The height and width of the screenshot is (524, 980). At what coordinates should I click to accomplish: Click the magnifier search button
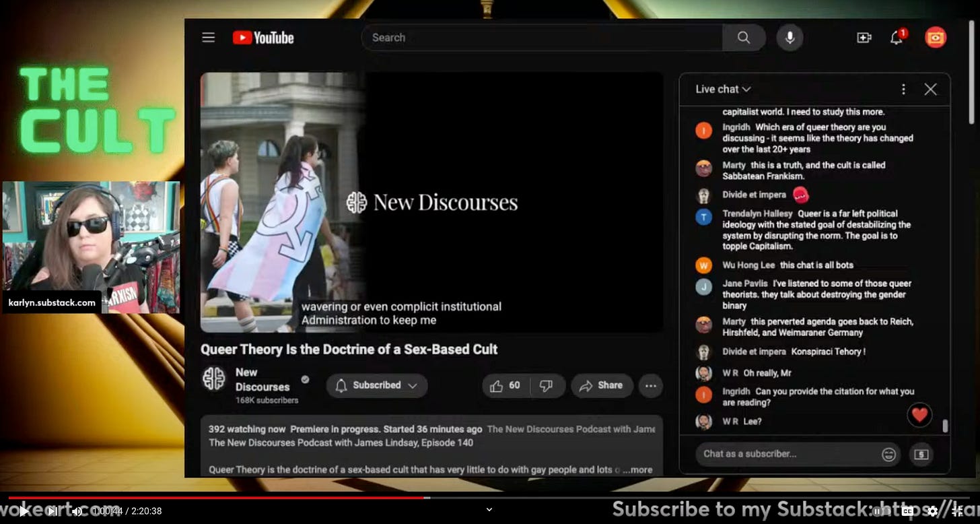(x=744, y=38)
